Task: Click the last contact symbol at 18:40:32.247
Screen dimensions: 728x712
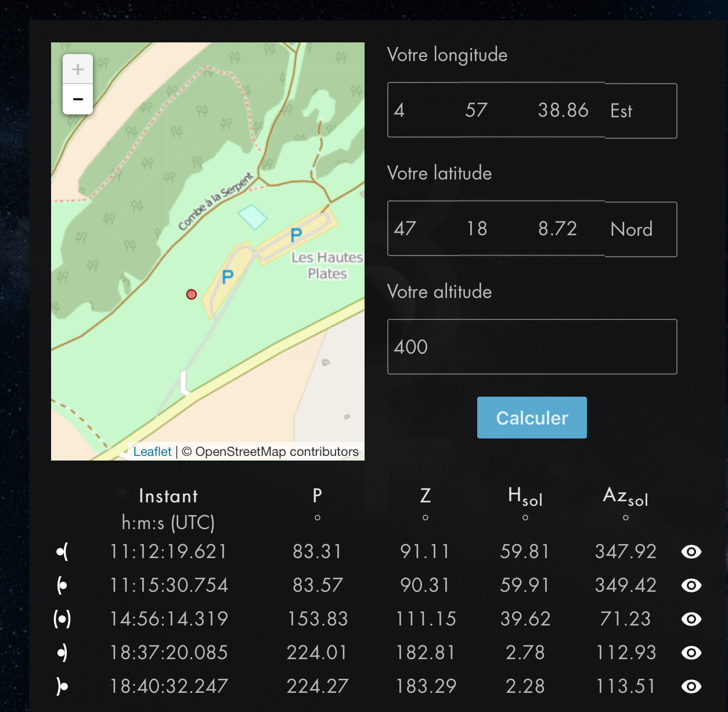Action: point(62,686)
